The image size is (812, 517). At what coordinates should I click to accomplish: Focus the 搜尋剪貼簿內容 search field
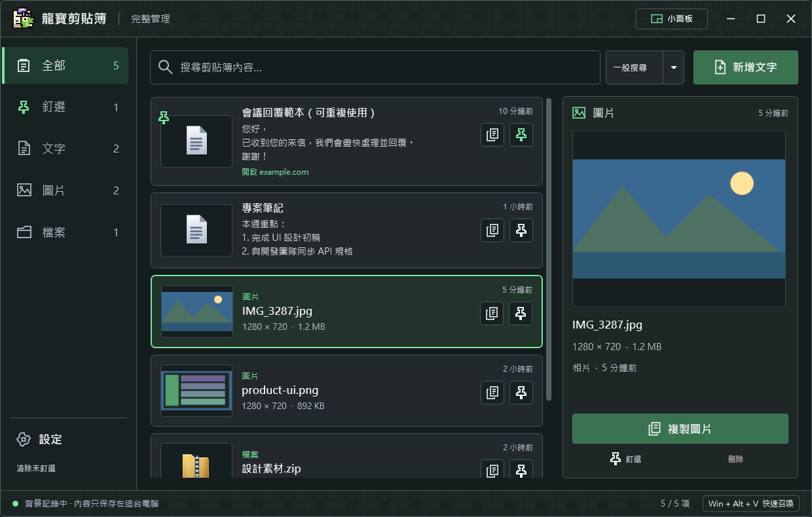[x=375, y=67]
